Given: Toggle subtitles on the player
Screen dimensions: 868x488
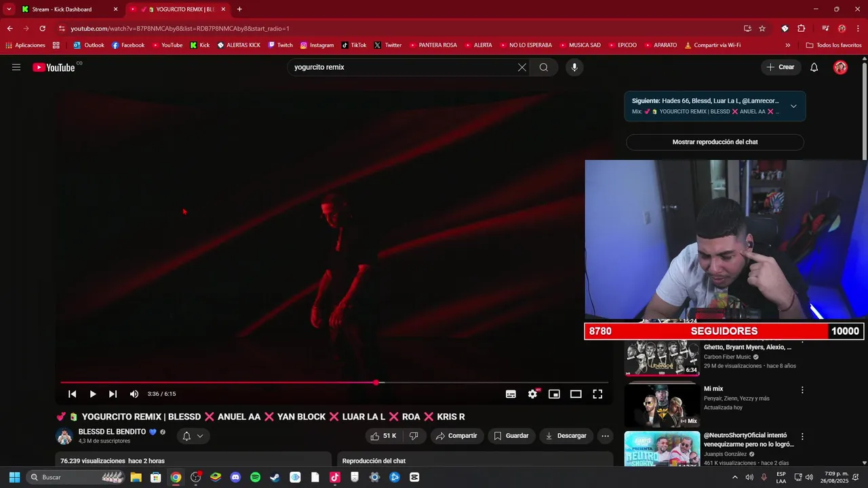Looking at the screenshot, I should [511, 394].
